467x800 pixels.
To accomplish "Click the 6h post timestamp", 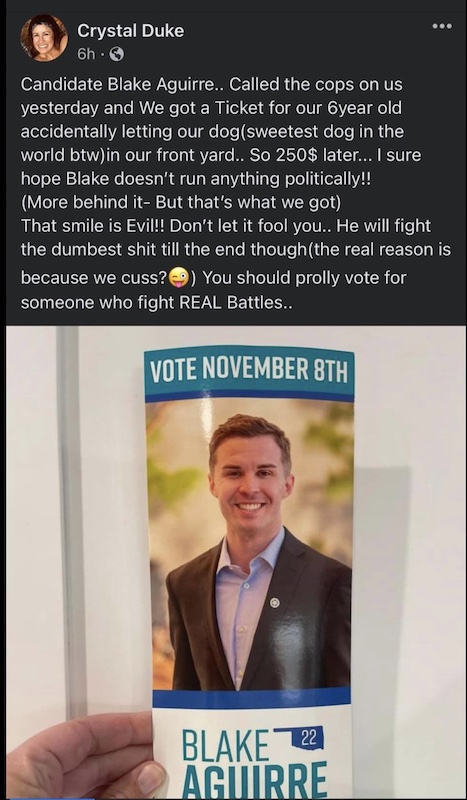I will point(86,54).
